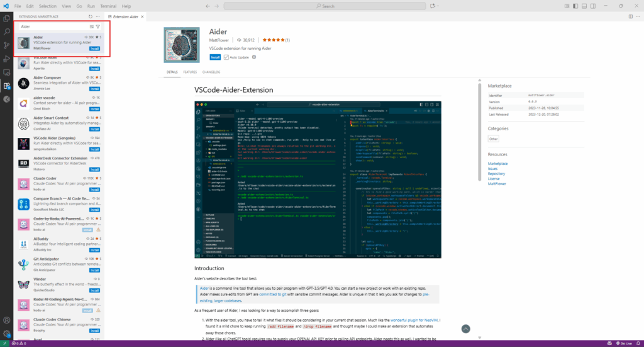The image size is (644, 347).
Task: Switch to the CHANGELOG tab
Action: (x=211, y=72)
